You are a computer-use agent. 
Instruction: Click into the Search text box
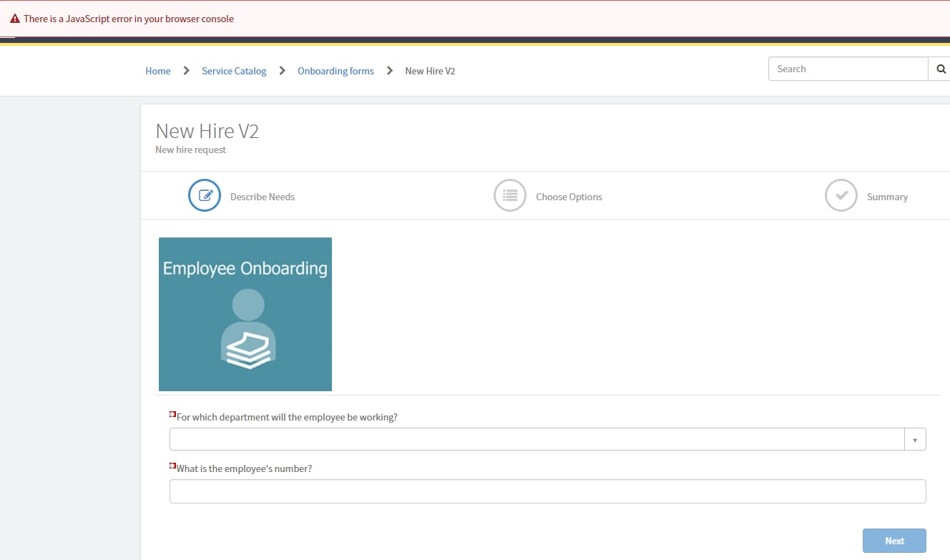(x=848, y=69)
